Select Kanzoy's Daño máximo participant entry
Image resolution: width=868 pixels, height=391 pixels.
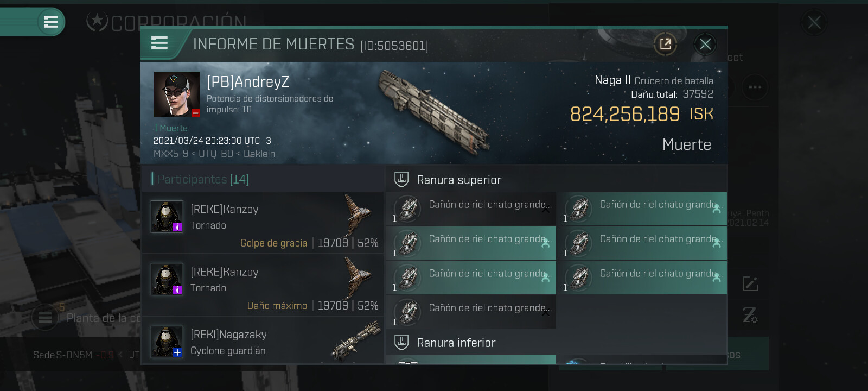(263, 286)
